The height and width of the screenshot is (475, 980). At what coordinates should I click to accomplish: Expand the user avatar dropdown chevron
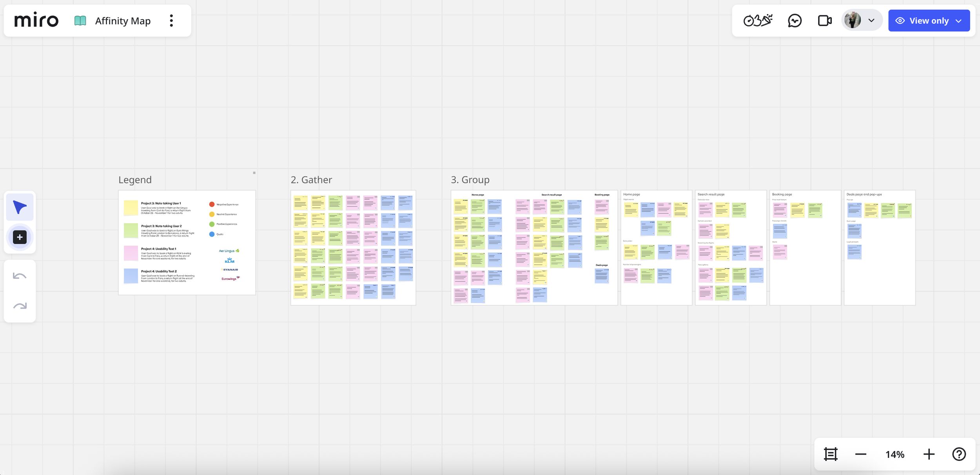(x=871, y=20)
